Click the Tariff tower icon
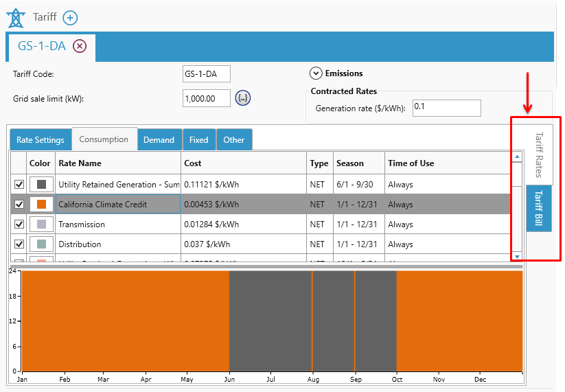The width and height of the screenshot is (565, 392). click(15, 18)
